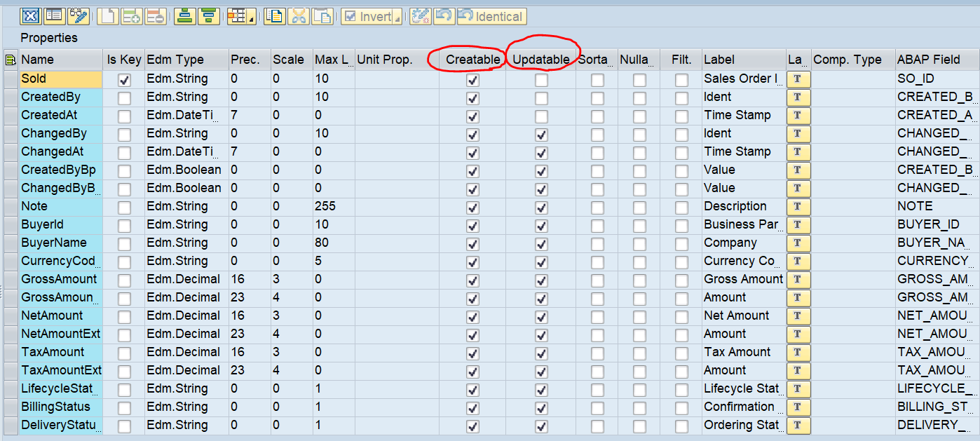Click the blue X grid icon in toolbar

pyautogui.click(x=31, y=16)
